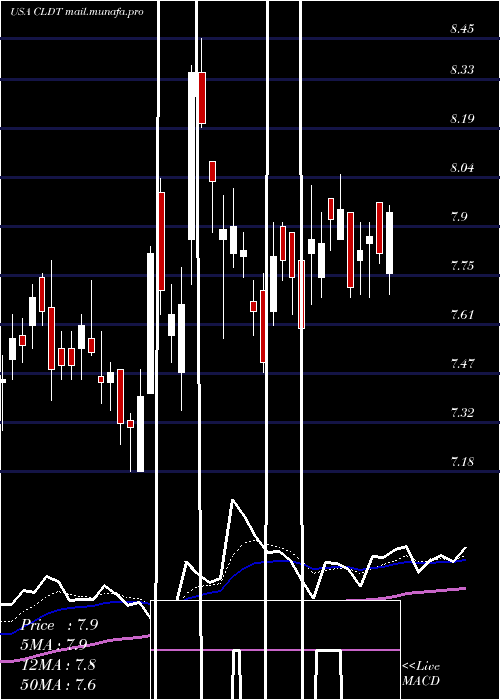Click the 8.33 price axis label
The width and height of the screenshot is (500, 700).
point(462,70)
